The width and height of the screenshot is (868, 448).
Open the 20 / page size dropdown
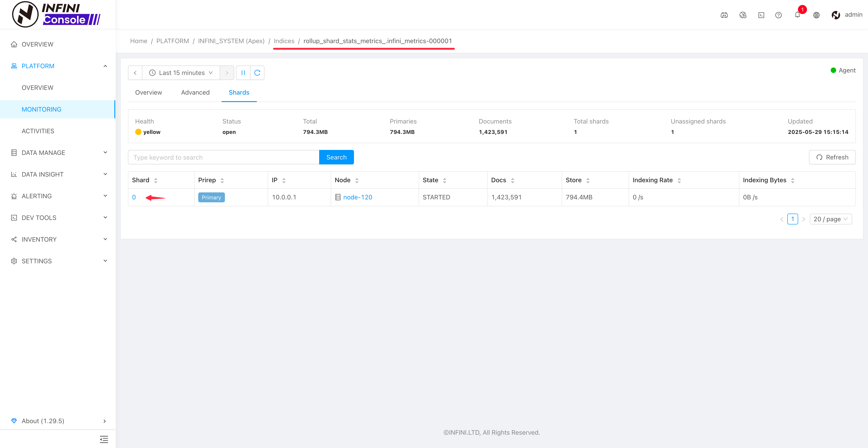pyautogui.click(x=830, y=219)
